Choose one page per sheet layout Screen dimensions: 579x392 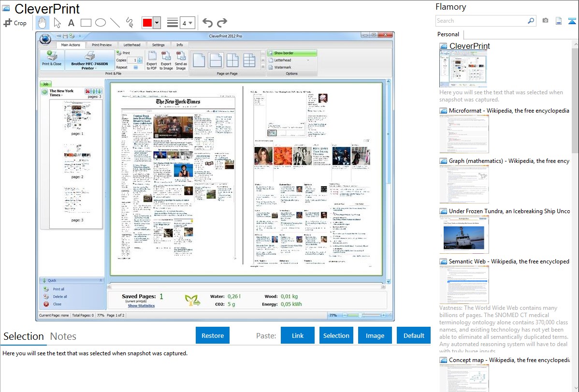click(199, 60)
